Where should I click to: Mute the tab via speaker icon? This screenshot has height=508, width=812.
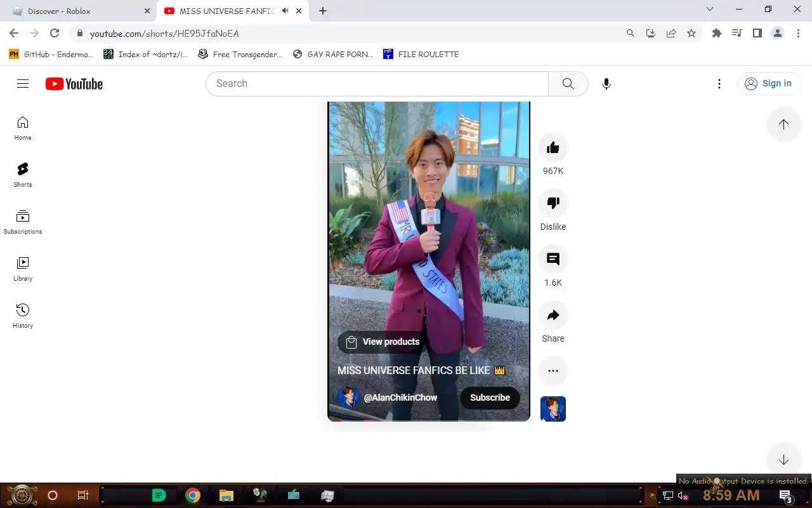pos(285,11)
